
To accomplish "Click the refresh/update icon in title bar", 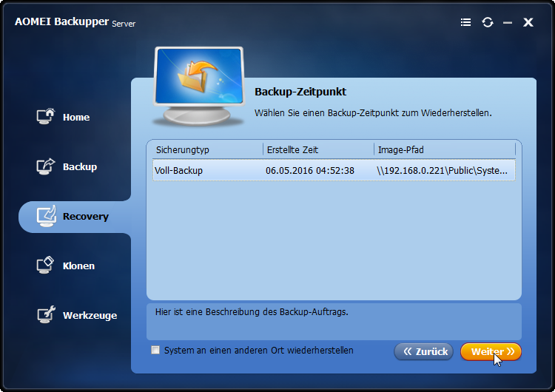I will coord(488,22).
